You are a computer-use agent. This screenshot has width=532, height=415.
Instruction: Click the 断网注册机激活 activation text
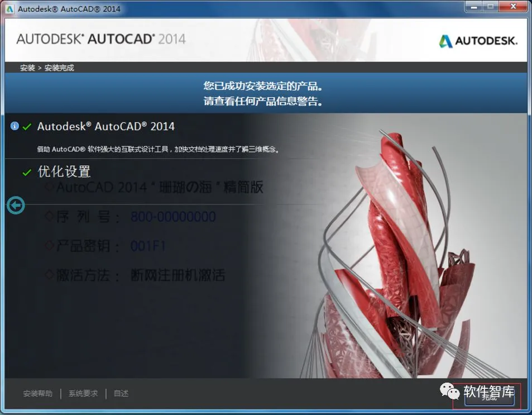[178, 275]
